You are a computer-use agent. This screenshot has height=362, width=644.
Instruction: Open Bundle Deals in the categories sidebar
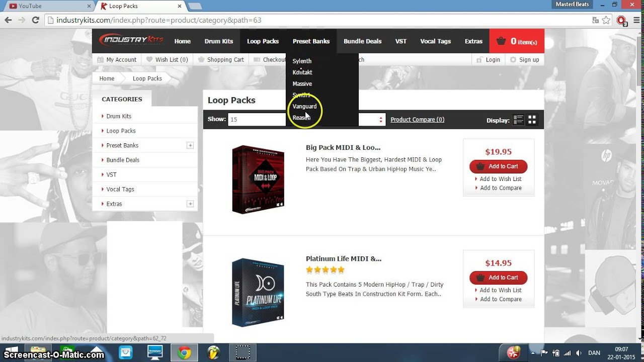tap(123, 160)
